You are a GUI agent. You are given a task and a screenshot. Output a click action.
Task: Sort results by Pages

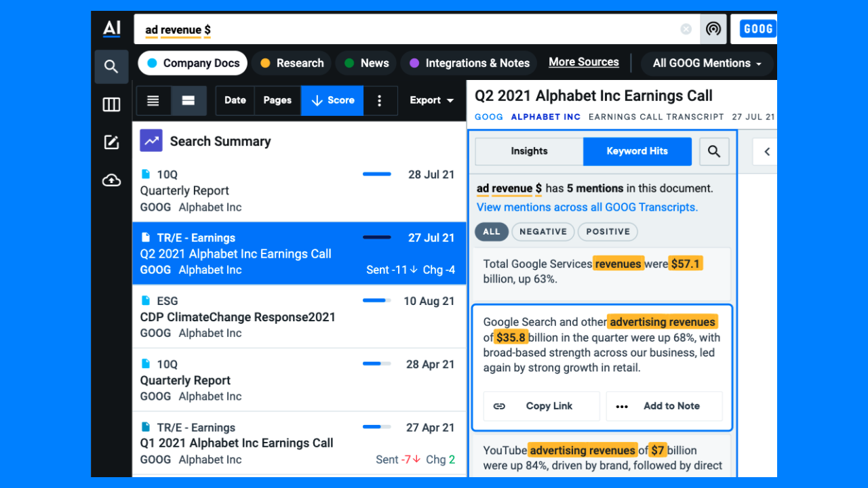point(277,100)
